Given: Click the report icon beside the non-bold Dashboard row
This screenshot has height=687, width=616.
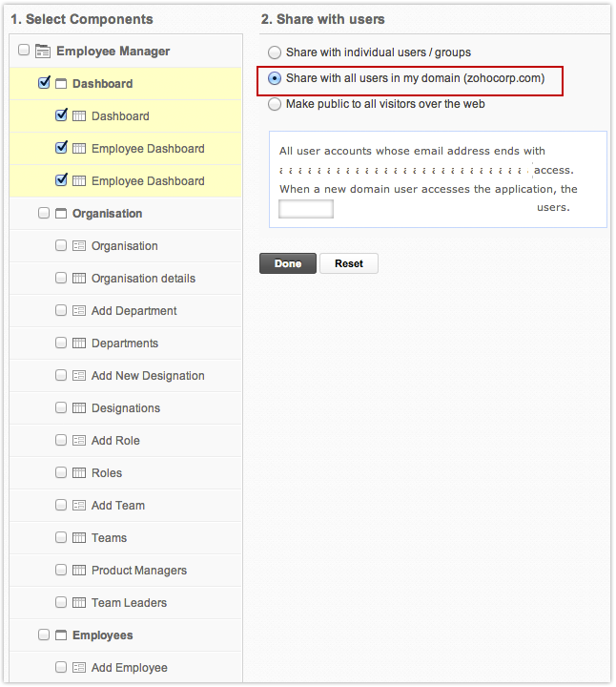Looking at the screenshot, I should [x=79, y=116].
